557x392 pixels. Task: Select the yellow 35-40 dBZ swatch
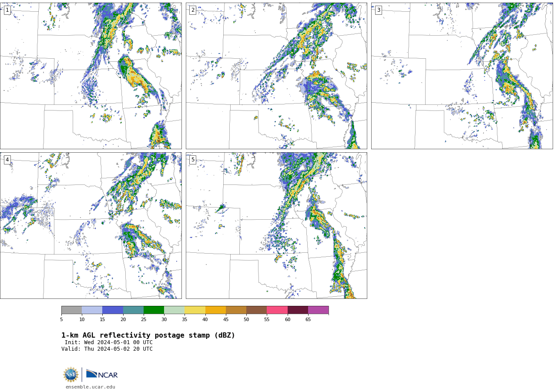(x=195, y=310)
